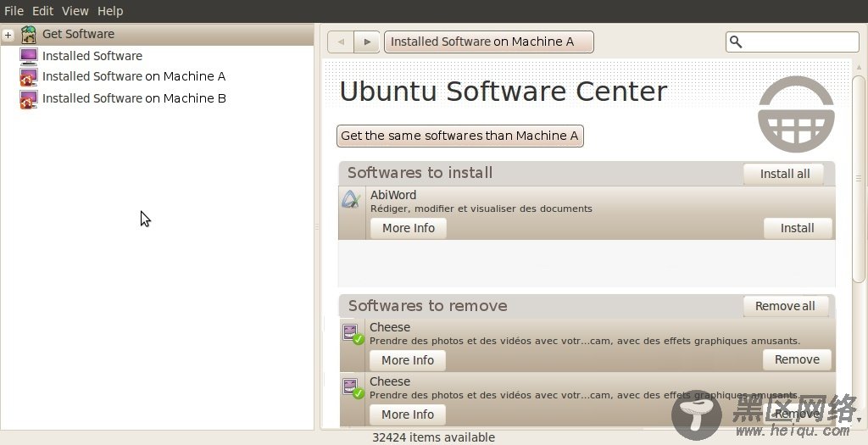Click the second Cheese application icon

(352, 388)
